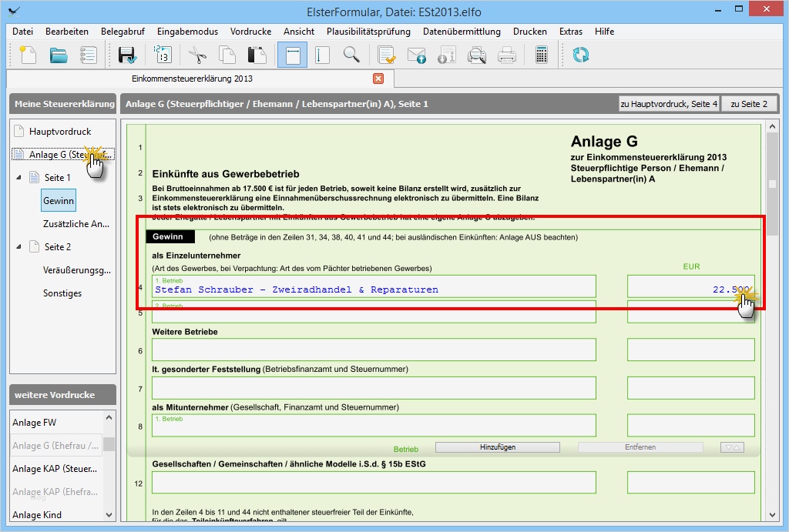The height and width of the screenshot is (532, 789).
Task: Click the form's vertical scrollbar up arrow
Action: pyautogui.click(x=772, y=126)
